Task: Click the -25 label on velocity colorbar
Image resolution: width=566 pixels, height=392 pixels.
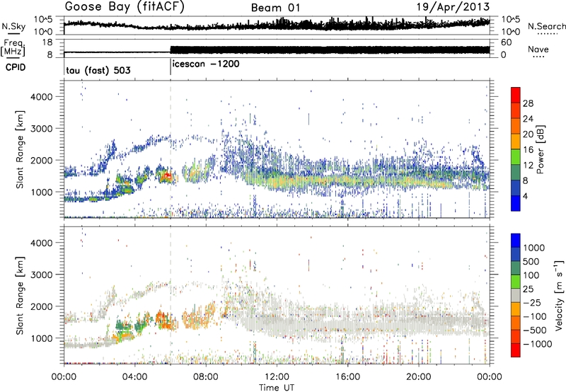Action: click(533, 302)
